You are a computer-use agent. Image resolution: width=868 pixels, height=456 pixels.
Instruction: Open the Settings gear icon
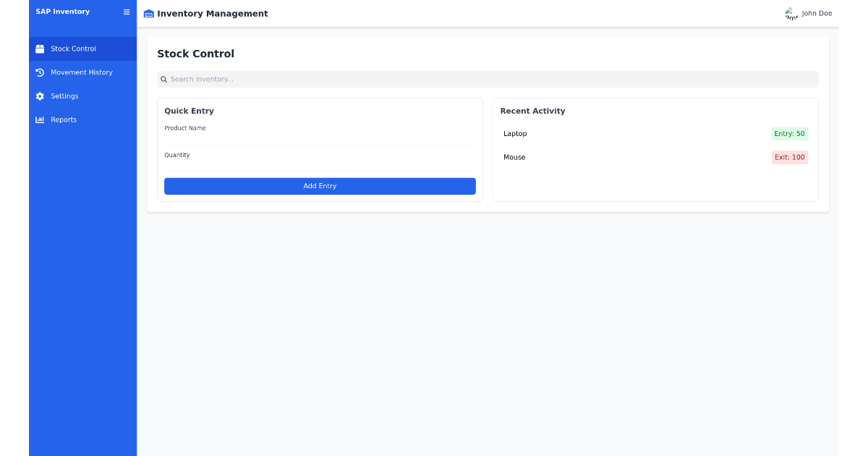[x=40, y=96]
